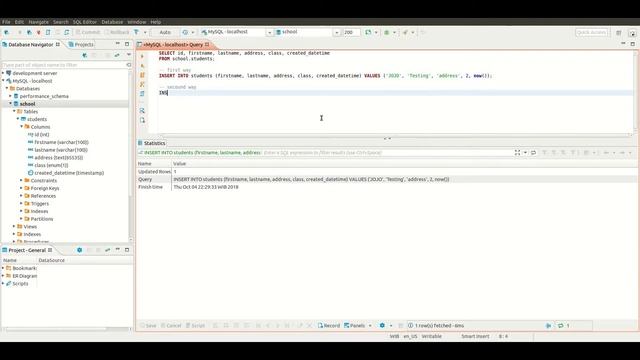Open the transaction isolation dropdown arrow
The height and width of the screenshot is (360, 640).
(x=145, y=33)
